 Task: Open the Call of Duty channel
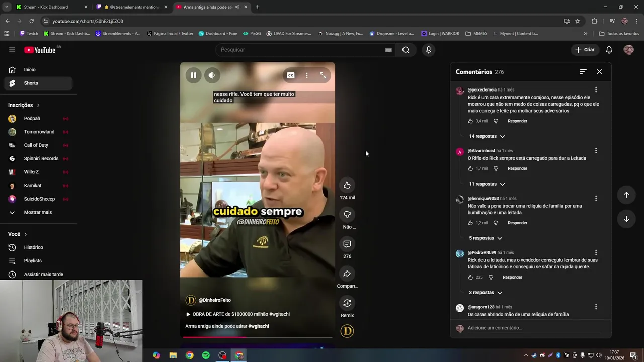tap(38, 145)
